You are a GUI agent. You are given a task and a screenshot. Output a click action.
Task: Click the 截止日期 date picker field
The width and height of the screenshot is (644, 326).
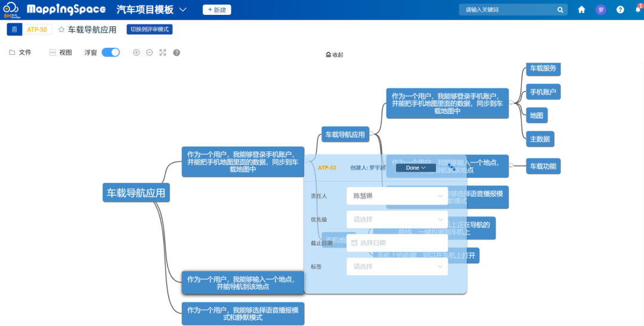tap(397, 243)
